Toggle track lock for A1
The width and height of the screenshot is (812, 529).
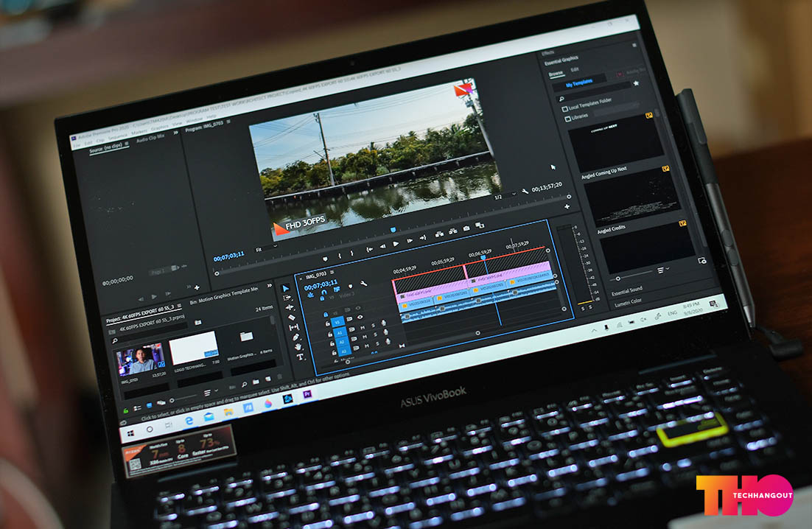click(330, 334)
